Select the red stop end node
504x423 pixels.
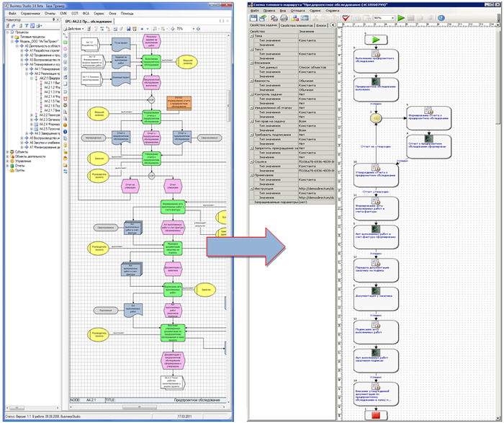click(374, 415)
